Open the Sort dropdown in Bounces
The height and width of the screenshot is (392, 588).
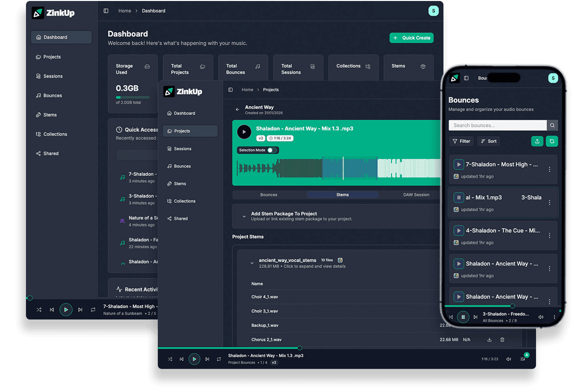[489, 141]
